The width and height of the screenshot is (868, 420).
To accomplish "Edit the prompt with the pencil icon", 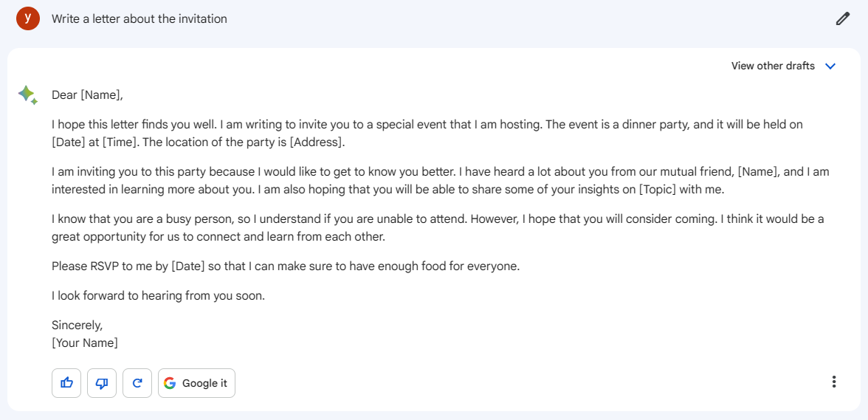I will [x=842, y=18].
